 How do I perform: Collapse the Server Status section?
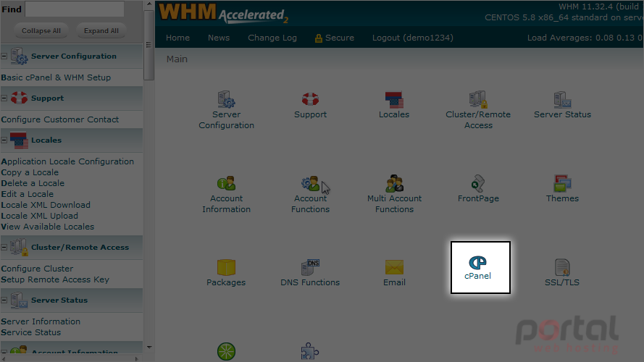(4, 300)
